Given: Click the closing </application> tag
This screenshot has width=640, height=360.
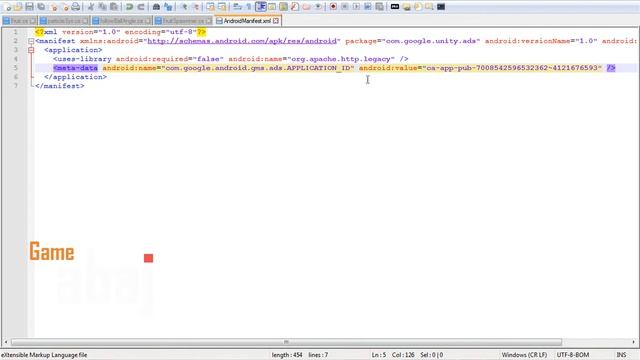Looking at the screenshot, I should [76, 77].
